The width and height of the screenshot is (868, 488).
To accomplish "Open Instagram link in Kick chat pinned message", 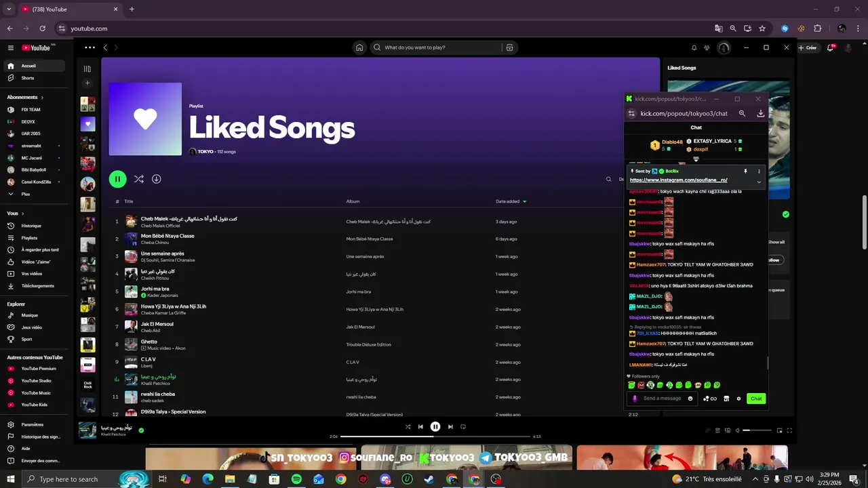I will (678, 180).
